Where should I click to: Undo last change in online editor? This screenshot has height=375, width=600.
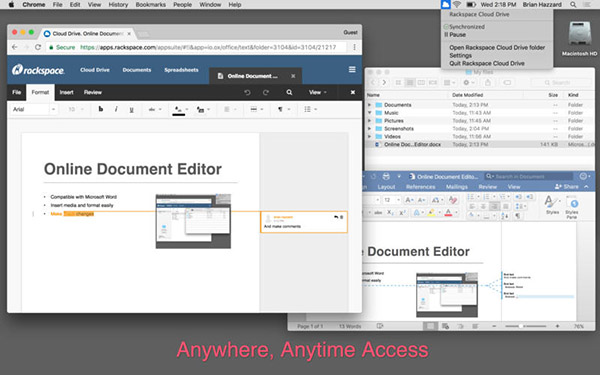(247, 92)
